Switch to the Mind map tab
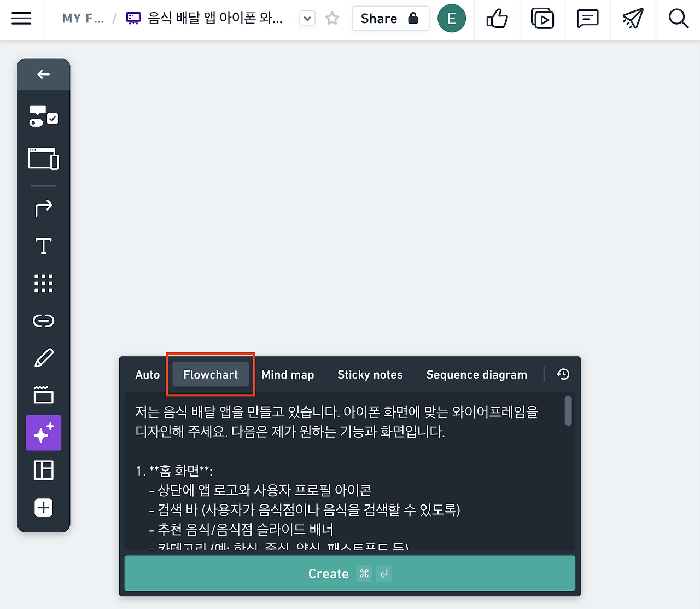Image resolution: width=700 pixels, height=609 pixels. 288,374
